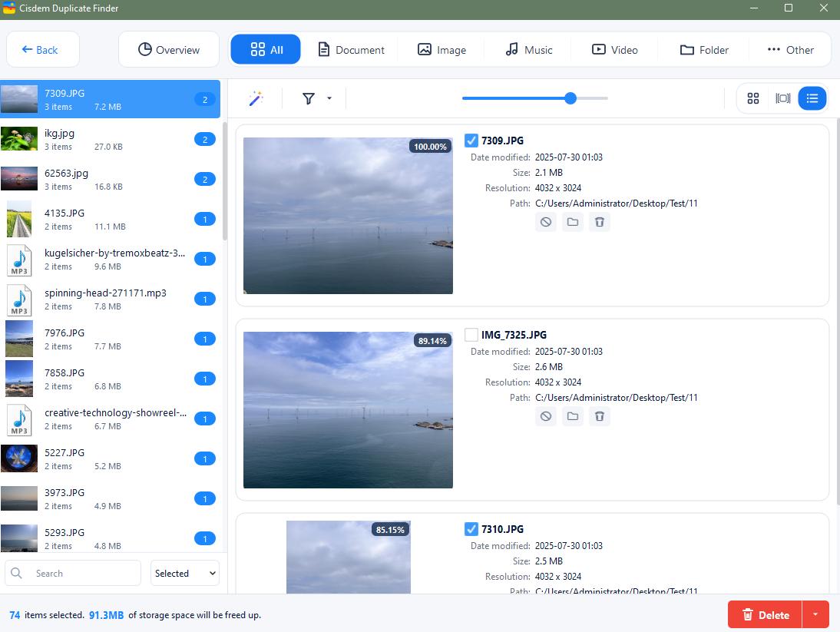Switch to grid thumbnail view
The image size is (840, 632).
(753, 98)
